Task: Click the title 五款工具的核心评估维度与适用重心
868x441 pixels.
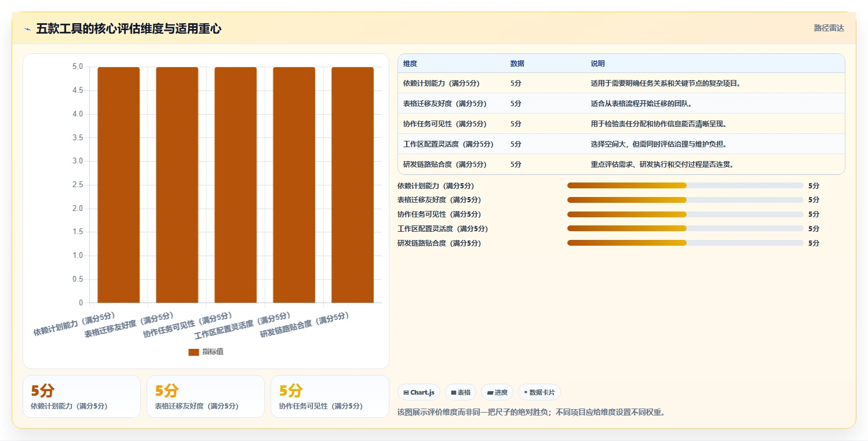Action: pyautogui.click(x=129, y=29)
